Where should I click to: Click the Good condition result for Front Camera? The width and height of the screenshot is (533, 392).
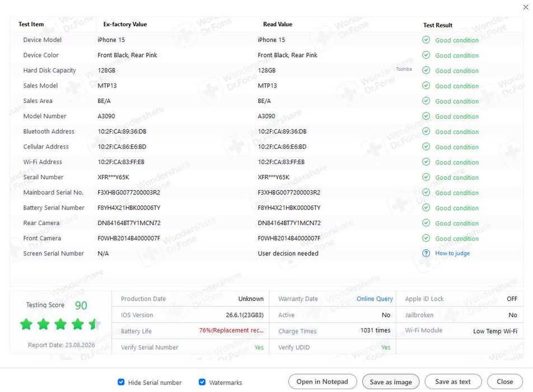click(457, 239)
